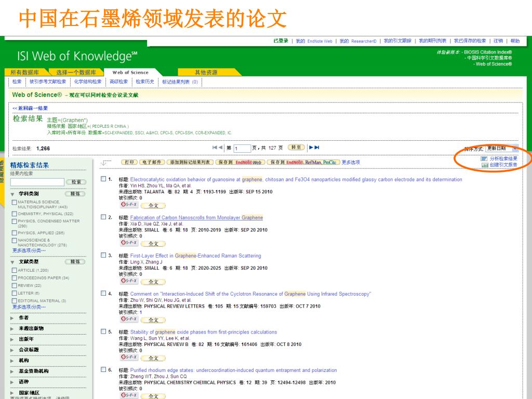Click the 保存到 EndNote Web button
Screen dimensions: 532x399
(x=240, y=162)
